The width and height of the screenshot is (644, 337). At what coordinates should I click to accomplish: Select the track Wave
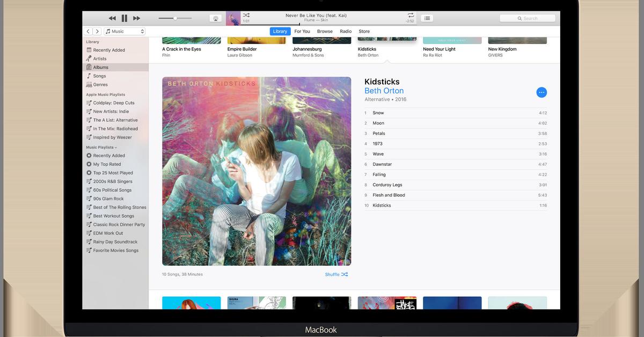tap(456, 154)
